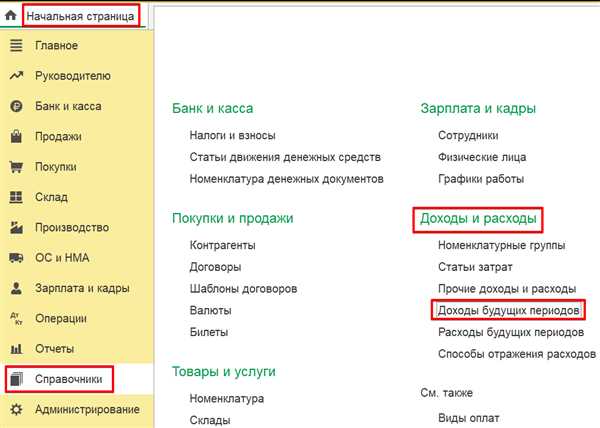Open the Главное section in the sidebar
Viewport: 600px width, 428px height.
pyautogui.click(x=56, y=46)
